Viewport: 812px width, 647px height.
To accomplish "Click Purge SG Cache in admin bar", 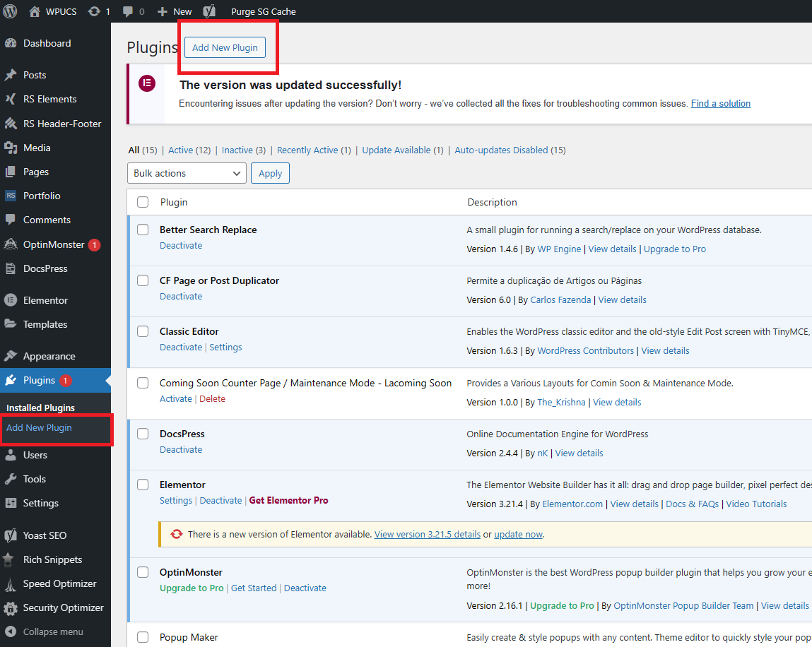I will pos(264,11).
